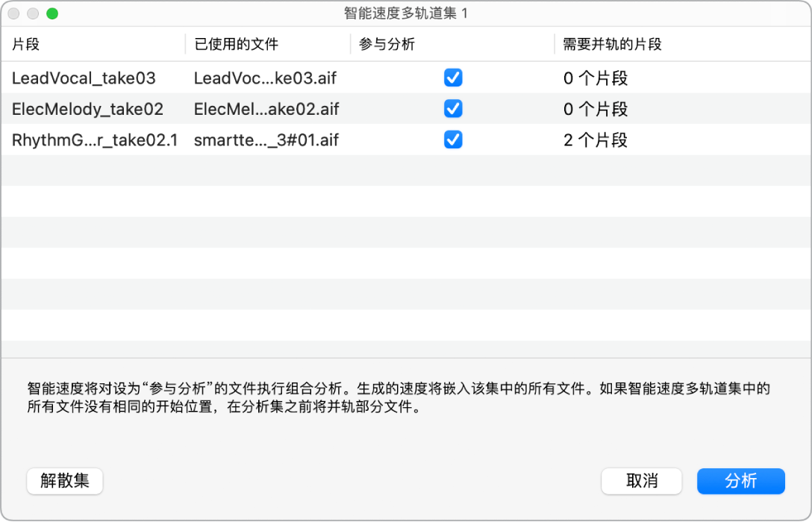This screenshot has height=522, width=812.
Task: Click the 取消 button
Action: [x=641, y=481]
